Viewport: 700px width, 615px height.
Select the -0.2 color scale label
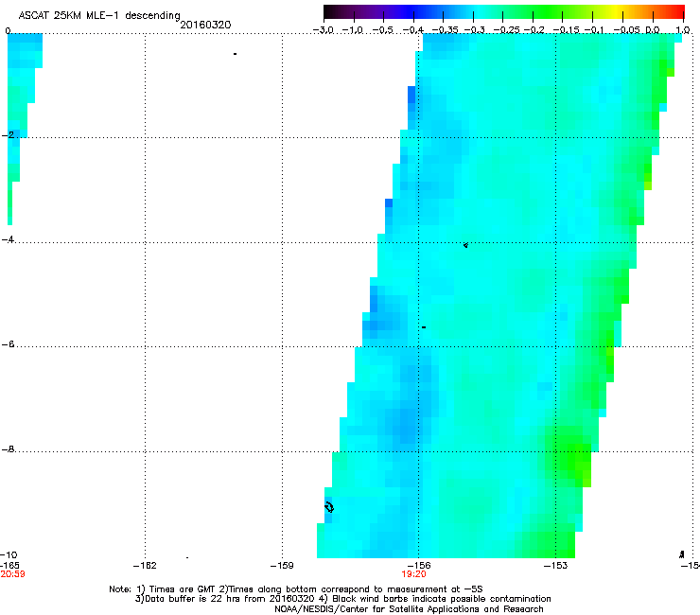[534, 30]
